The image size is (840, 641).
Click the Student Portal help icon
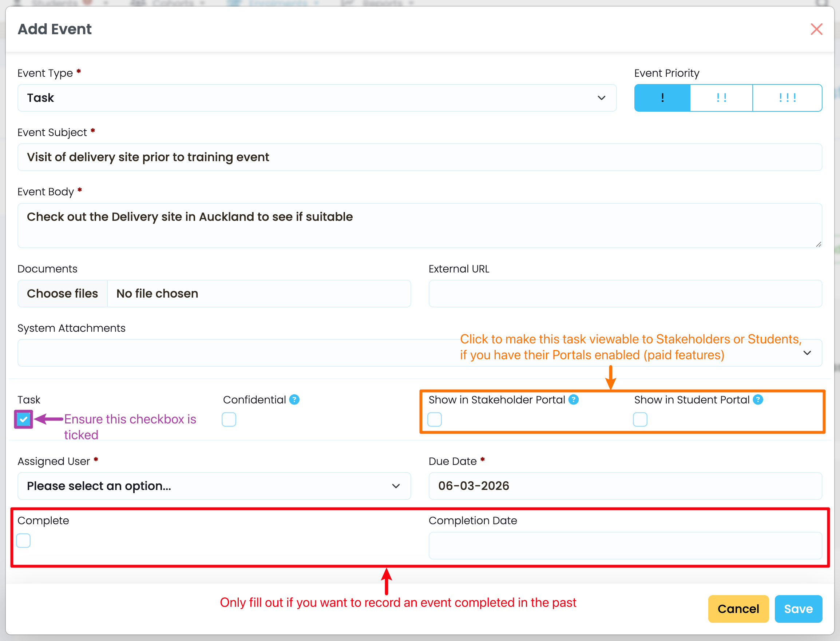[758, 399]
